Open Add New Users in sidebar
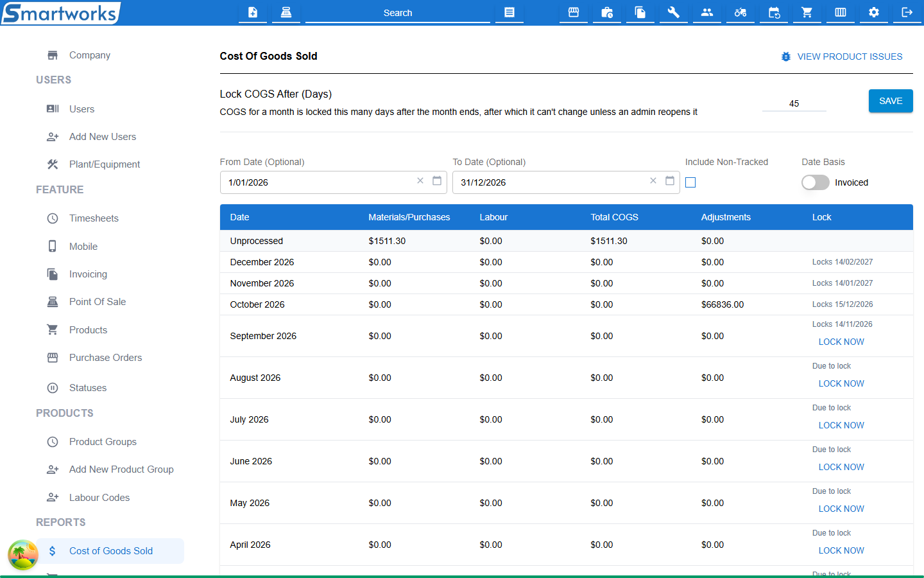Viewport: 924px width, 578px height. coord(103,137)
